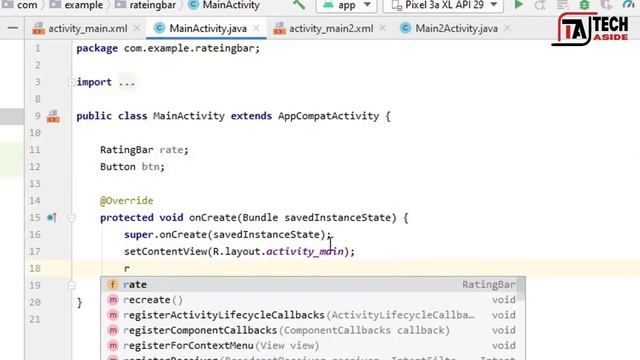Collapse the onCreate method fold on line 15
Viewport: 640px width, 360px height.
pyautogui.click(x=71, y=218)
